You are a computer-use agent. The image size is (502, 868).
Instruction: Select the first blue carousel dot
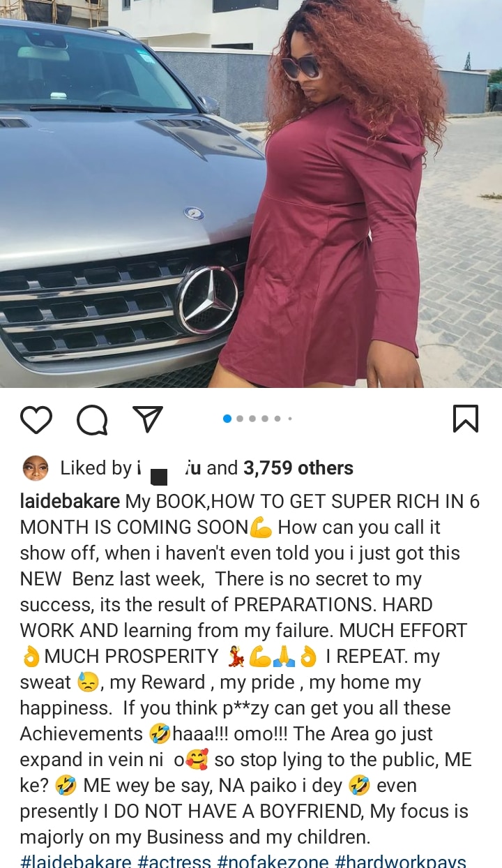pos(227,419)
